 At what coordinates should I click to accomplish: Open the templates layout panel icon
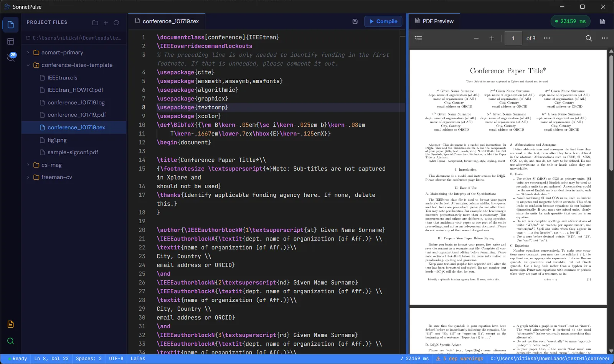11,41
